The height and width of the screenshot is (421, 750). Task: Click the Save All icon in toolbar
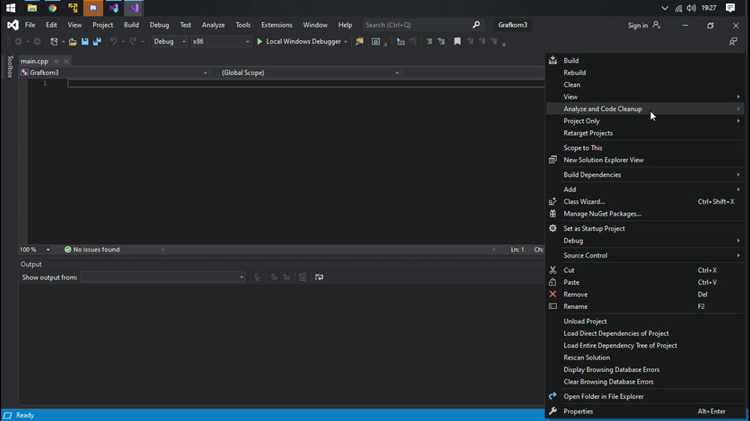97,42
